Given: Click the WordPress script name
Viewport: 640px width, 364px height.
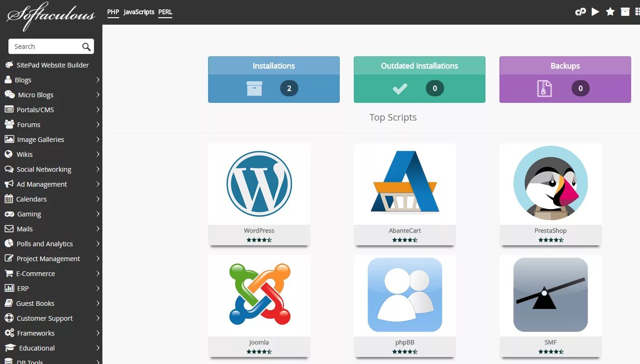Looking at the screenshot, I should (259, 230).
